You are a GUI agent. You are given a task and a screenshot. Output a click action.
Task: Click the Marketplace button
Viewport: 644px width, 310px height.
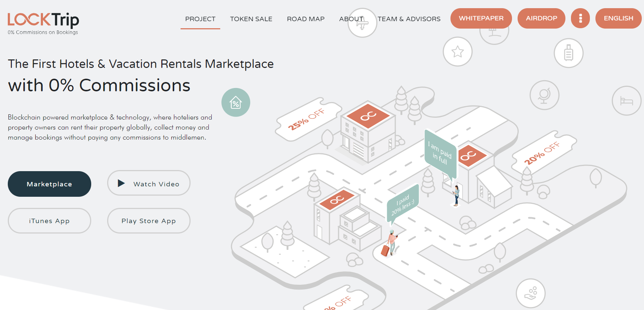[49, 184]
